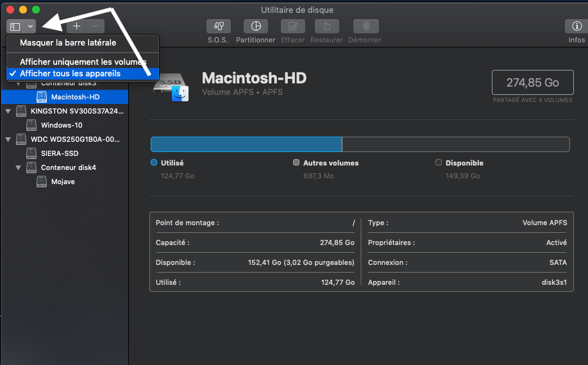The image size is (588, 365).
Task: Click the Macintosh-HD sidebar disk icon
Action: (x=42, y=97)
